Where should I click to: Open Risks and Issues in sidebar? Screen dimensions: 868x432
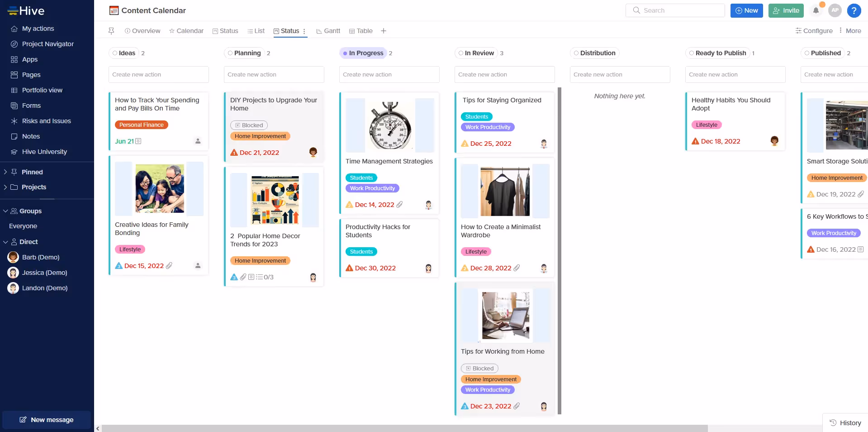click(46, 121)
